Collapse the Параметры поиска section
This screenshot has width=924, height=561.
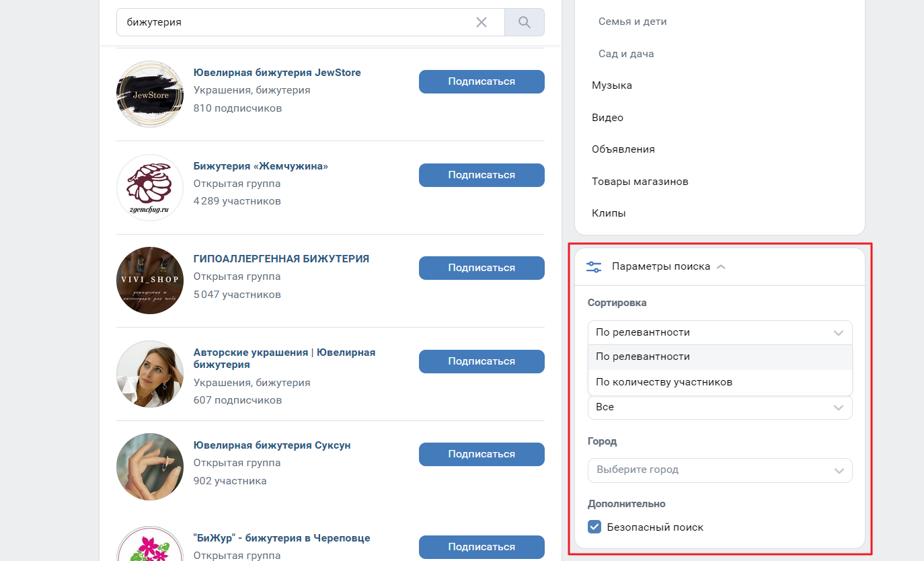(721, 266)
